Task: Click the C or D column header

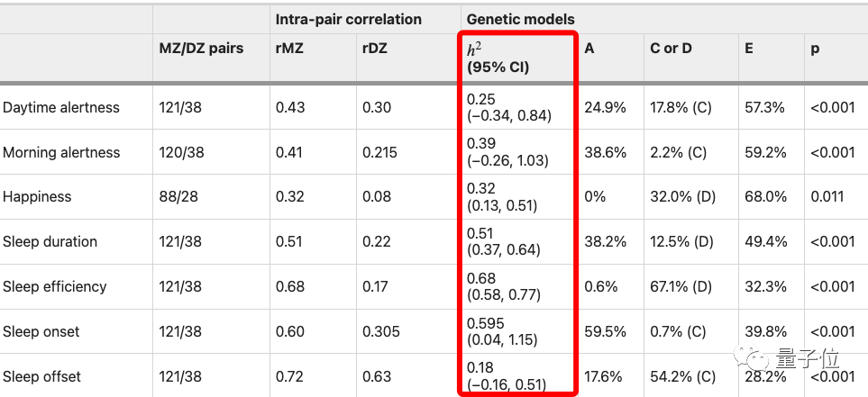Action: pos(671,49)
